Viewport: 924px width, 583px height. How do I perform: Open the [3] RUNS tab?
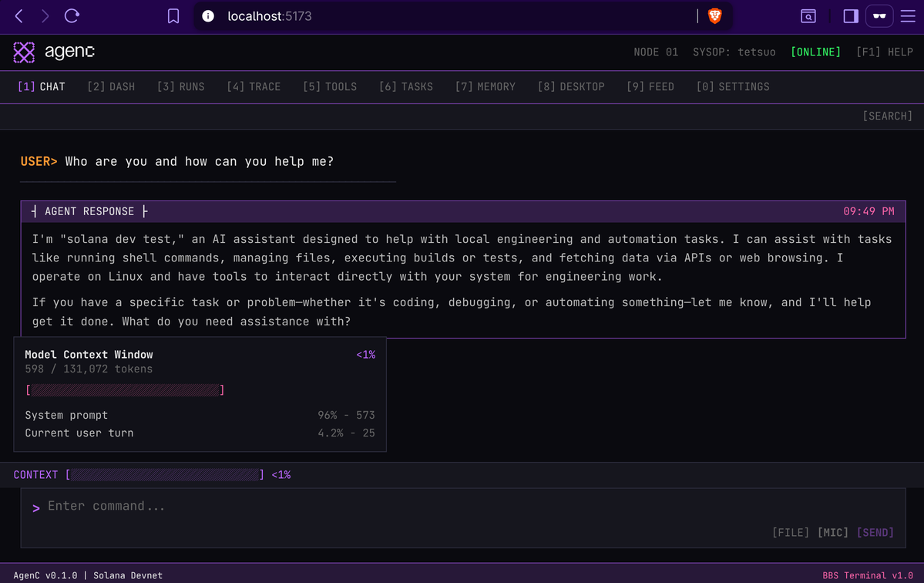(x=181, y=86)
